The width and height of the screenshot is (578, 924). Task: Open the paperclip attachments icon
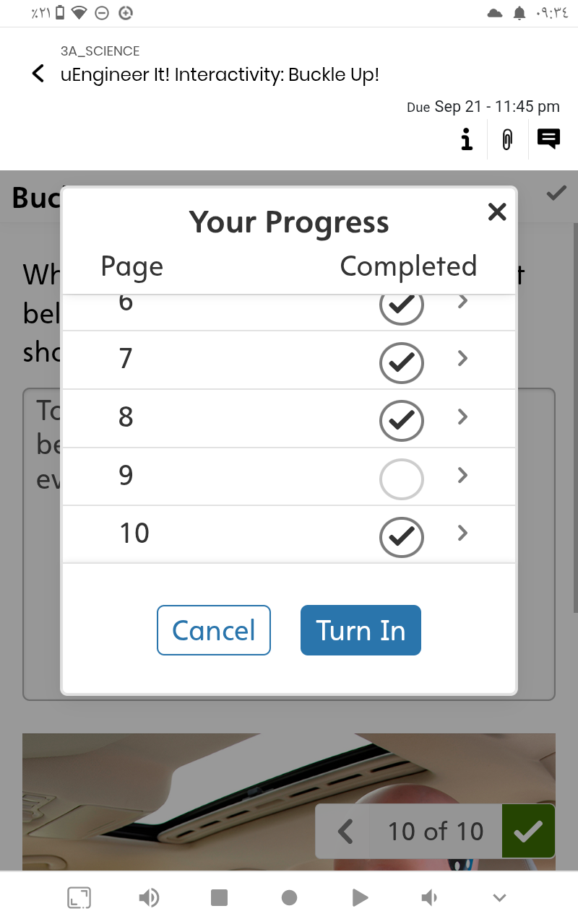coord(507,139)
